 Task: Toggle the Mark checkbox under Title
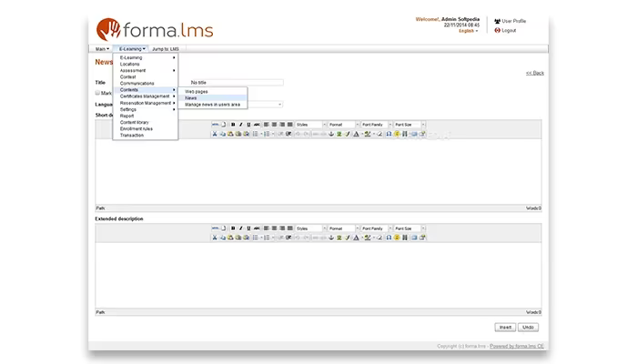point(97,93)
